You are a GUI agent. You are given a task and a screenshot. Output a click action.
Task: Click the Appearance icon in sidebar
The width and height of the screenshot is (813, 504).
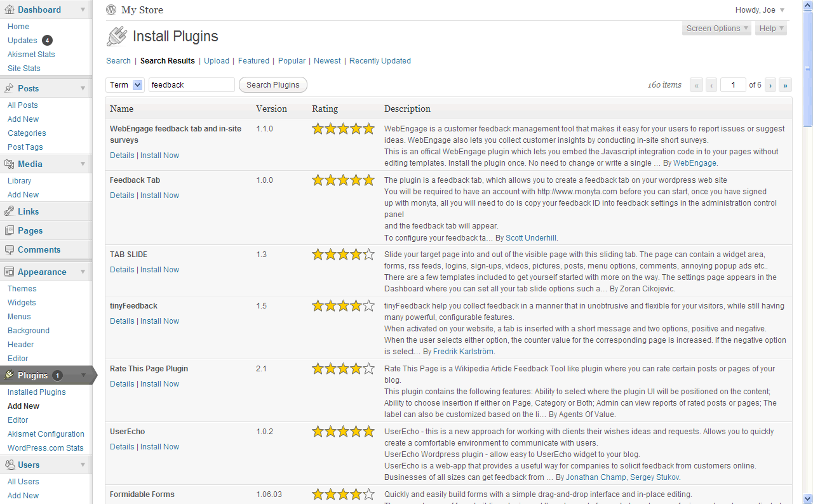pyautogui.click(x=9, y=272)
